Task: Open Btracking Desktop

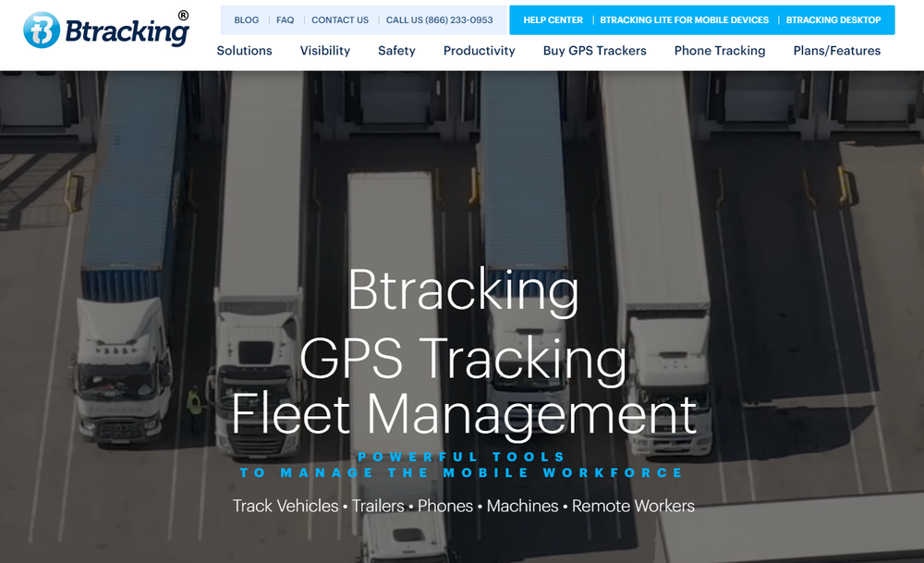Action: 834,19
